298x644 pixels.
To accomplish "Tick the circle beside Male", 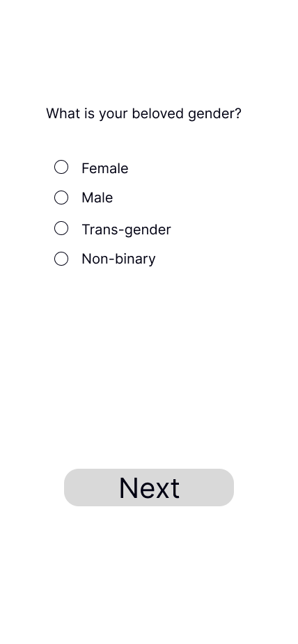I will [x=61, y=198].
